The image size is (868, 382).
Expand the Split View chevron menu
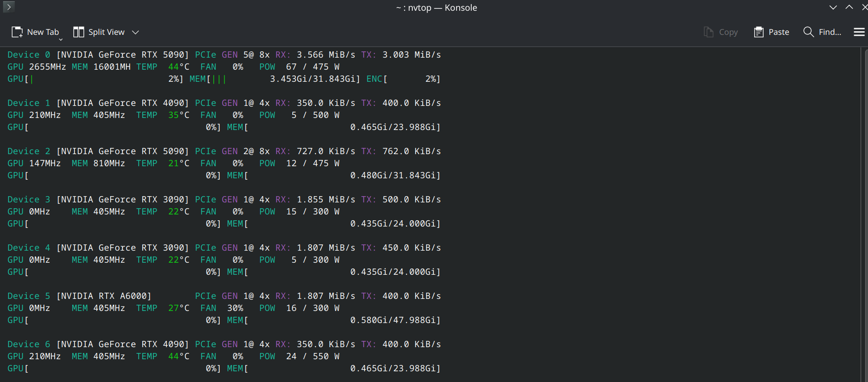tap(136, 32)
